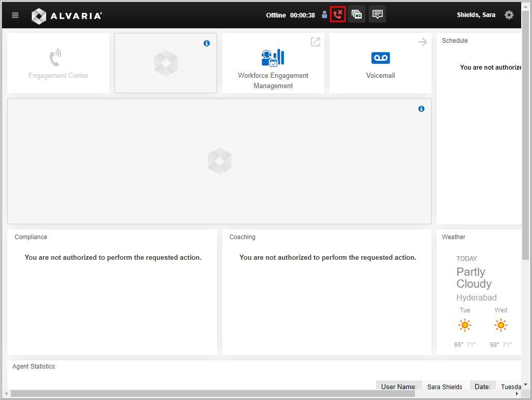The height and width of the screenshot is (400, 532).
Task: Select the User Name field showing Sara Shields
Action: 444,387
